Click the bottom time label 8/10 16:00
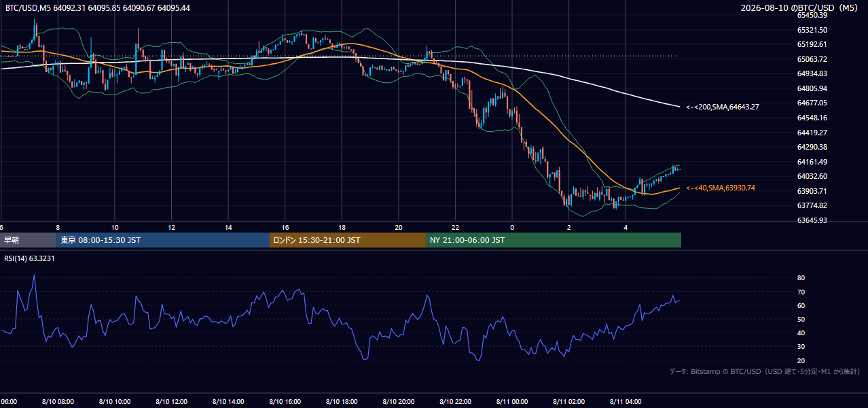Viewport: 868px width, 408px height. tap(285, 402)
